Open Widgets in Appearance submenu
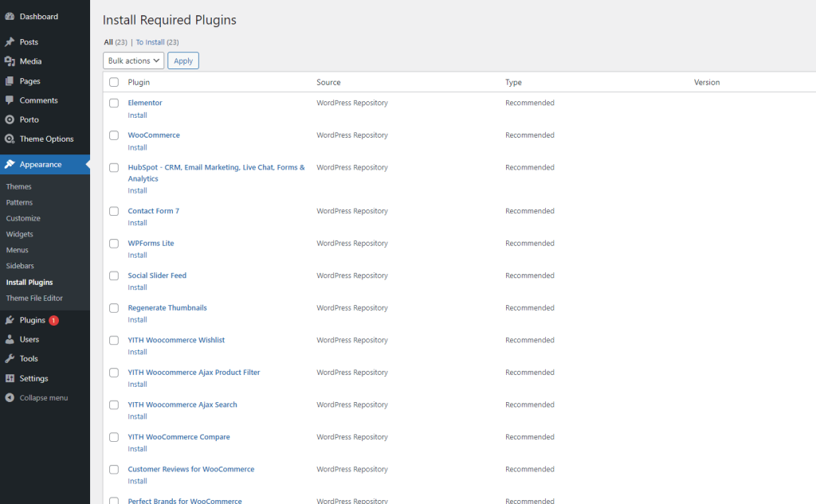816x504 pixels. 19,234
